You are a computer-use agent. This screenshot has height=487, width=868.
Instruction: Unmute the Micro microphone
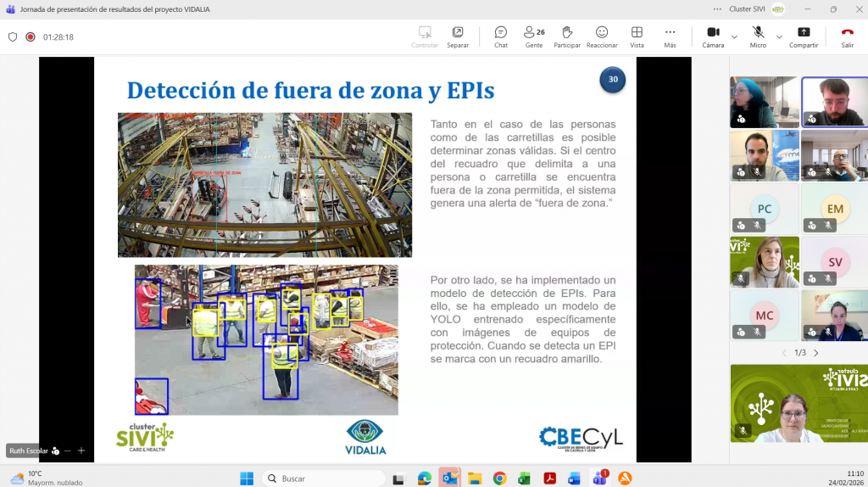click(758, 36)
